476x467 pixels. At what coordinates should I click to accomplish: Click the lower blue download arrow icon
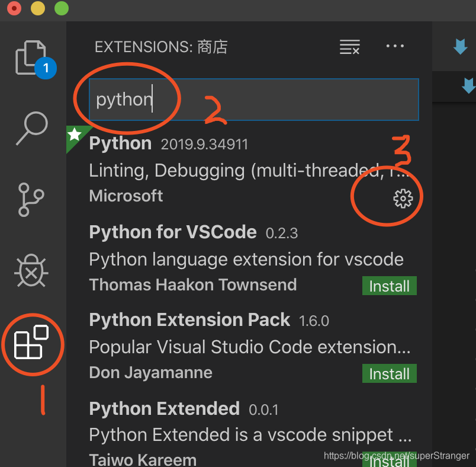pos(469,86)
